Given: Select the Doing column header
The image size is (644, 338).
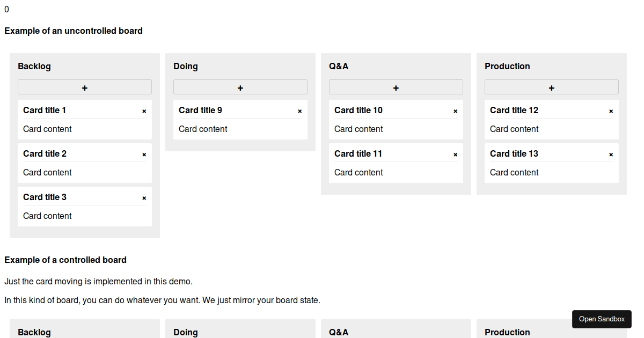Looking at the screenshot, I should pyautogui.click(x=185, y=66).
